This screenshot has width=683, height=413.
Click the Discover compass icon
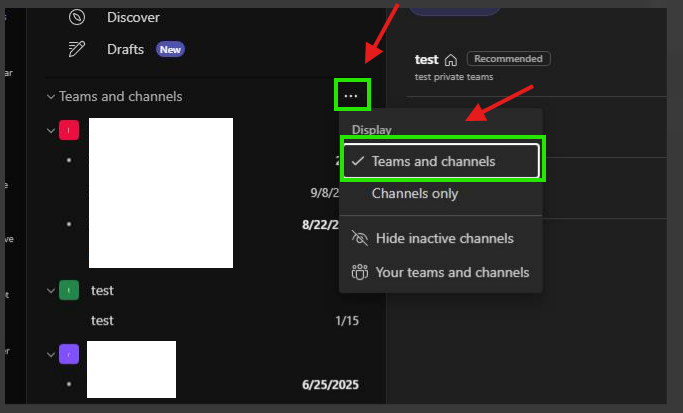77,17
